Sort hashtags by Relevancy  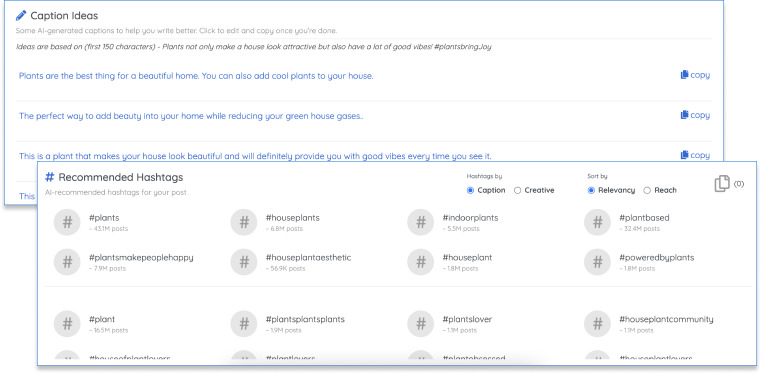pos(591,191)
